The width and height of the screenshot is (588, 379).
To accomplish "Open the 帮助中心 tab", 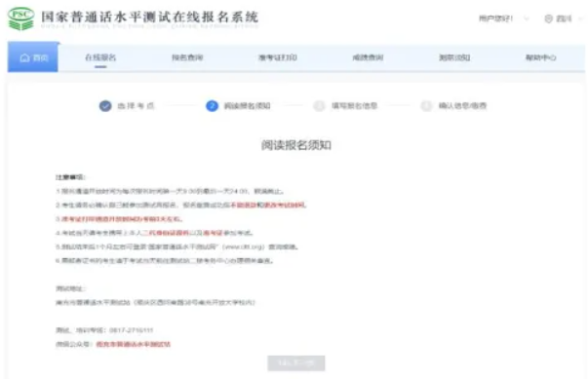I will [x=541, y=57].
